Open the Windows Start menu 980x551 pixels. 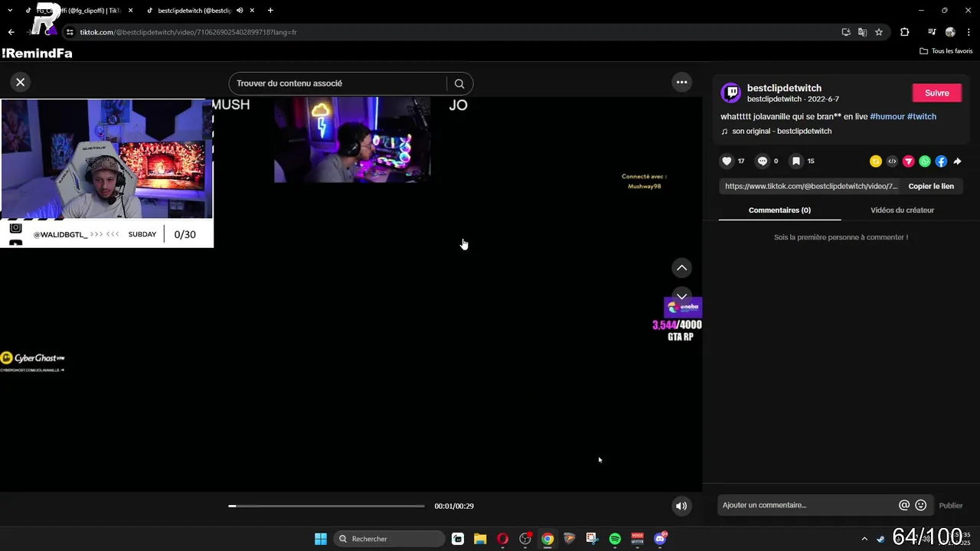tap(321, 539)
